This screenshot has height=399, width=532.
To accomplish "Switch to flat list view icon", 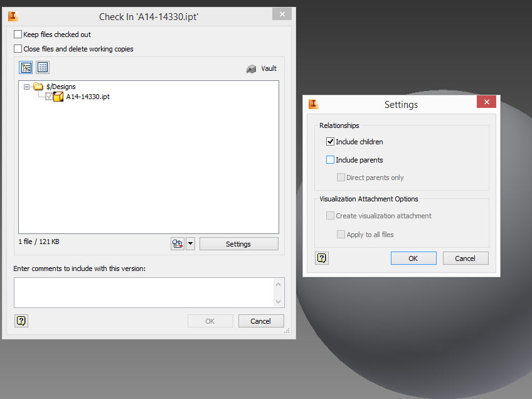I will (x=43, y=68).
